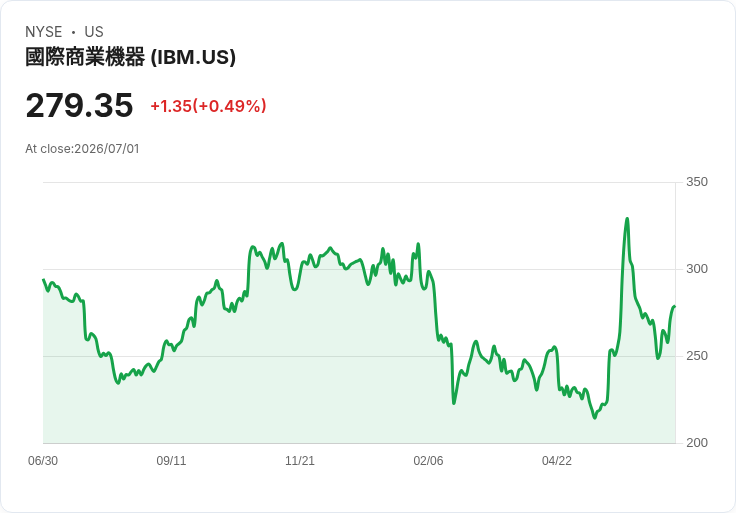
Task: Click the 02/06 x-axis date label
Action: point(428,461)
